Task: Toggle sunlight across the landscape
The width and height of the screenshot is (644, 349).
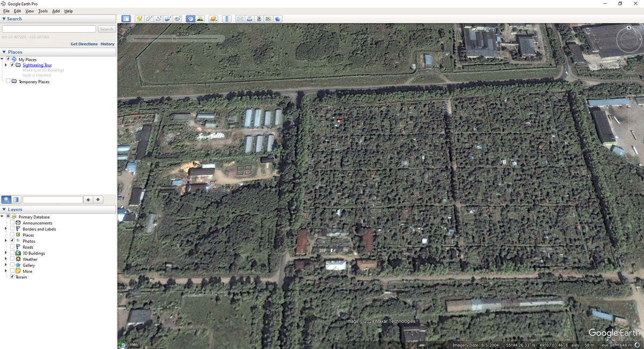Action: click(x=200, y=19)
